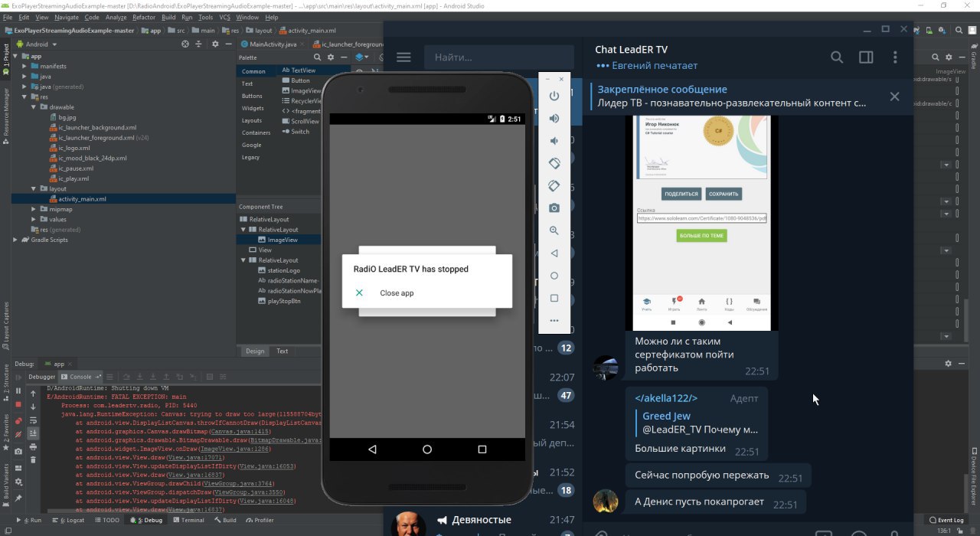Click the Palette search icon
The image size is (980, 536).
[x=318, y=57]
